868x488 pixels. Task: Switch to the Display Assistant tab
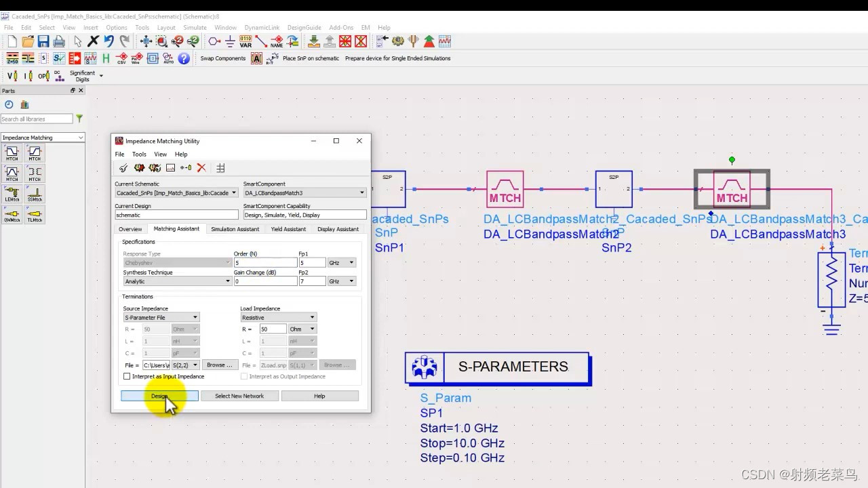click(x=338, y=229)
